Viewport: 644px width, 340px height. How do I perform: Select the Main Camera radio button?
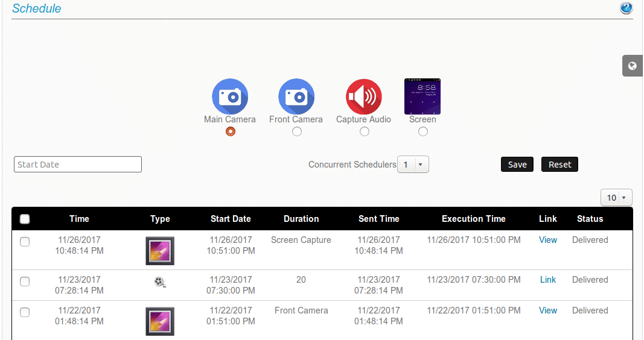[x=231, y=131]
